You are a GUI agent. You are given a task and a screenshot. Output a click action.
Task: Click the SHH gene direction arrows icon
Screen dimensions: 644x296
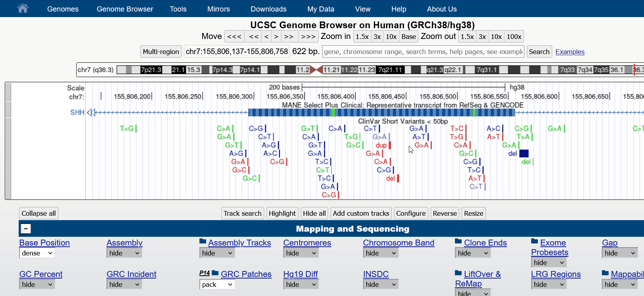click(92, 112)
